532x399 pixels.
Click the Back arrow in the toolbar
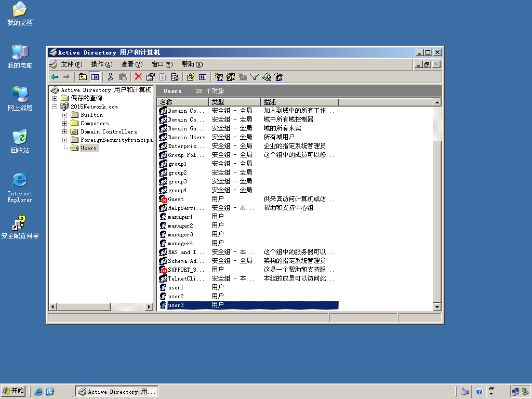(x=55, y=77)
